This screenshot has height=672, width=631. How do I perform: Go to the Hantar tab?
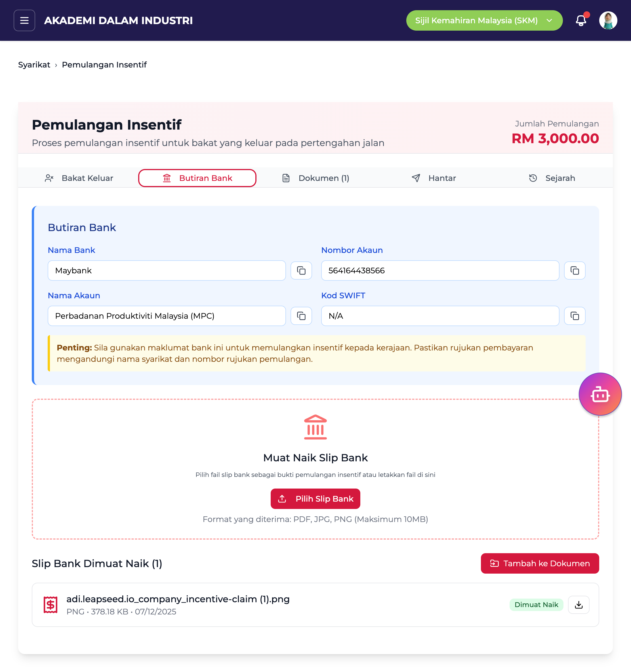pyautogui.click(x=434, y=178)
